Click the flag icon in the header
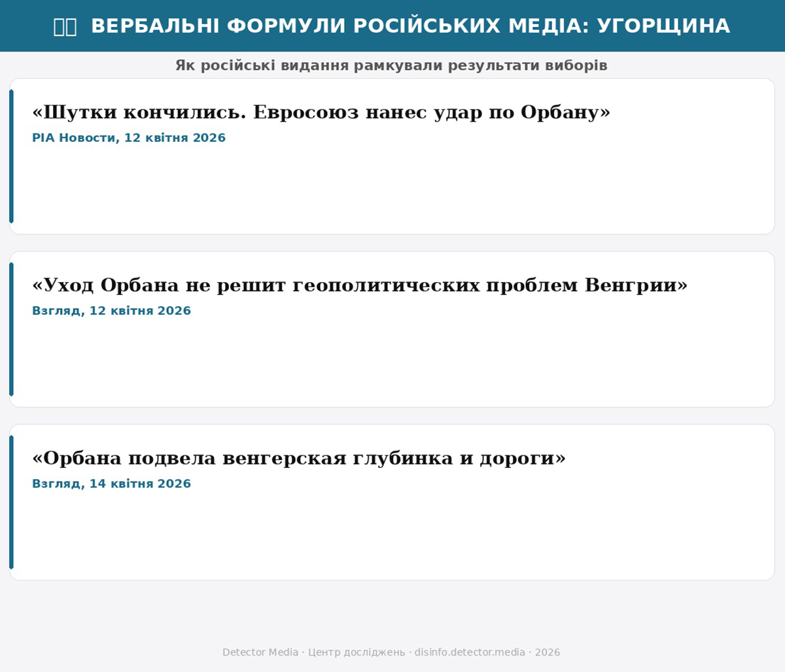The width and height of the screenshot is (785, 672). point(65,27)
